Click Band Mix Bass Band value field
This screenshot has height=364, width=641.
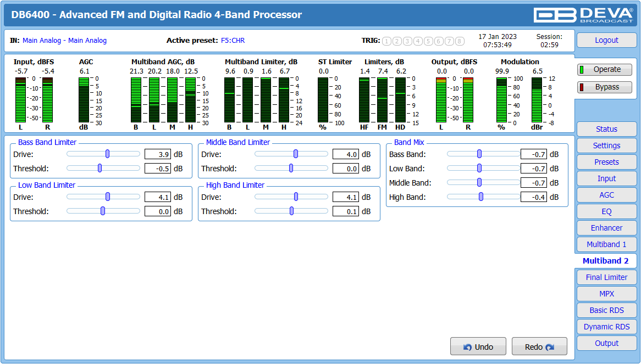point(534,154)
